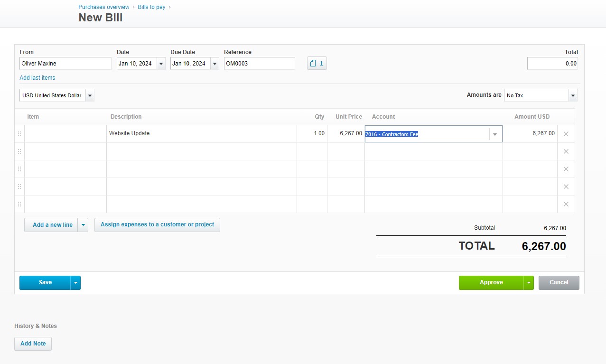
Task: Click the Add last items link
Action: click(x=37, y=78)
